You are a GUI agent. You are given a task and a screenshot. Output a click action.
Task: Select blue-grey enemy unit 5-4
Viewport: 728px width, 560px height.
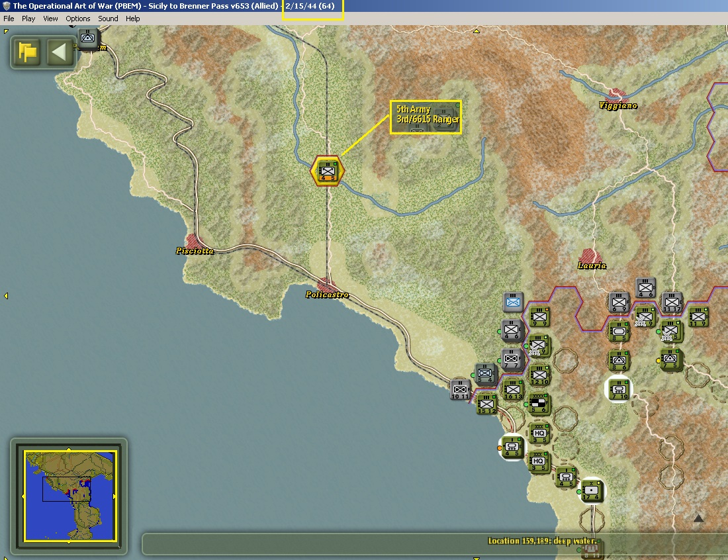pyautogui.click(x=485, y=374)
